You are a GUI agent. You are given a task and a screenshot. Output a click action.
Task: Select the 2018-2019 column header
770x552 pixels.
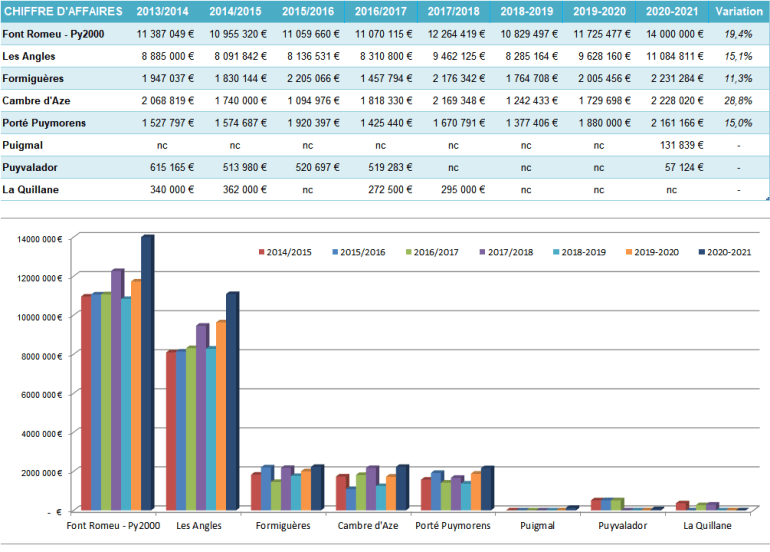(525, 12)
